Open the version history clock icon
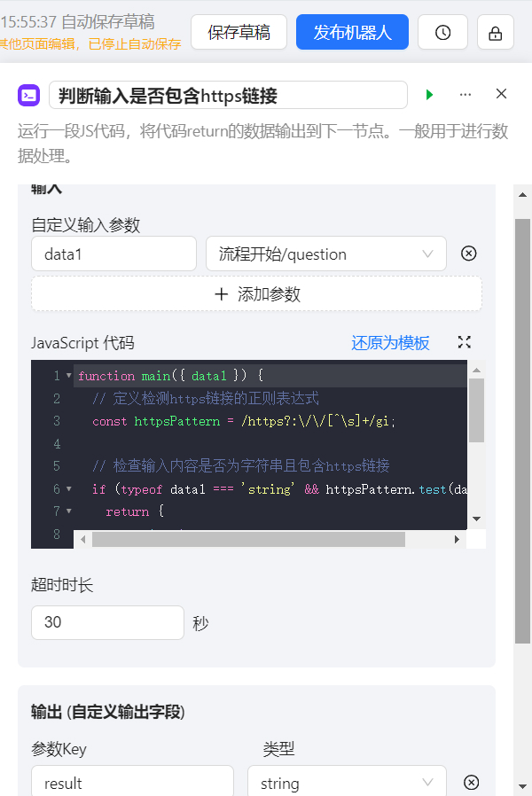The width and height of the screenshot is (532, 796). (442, 32)
